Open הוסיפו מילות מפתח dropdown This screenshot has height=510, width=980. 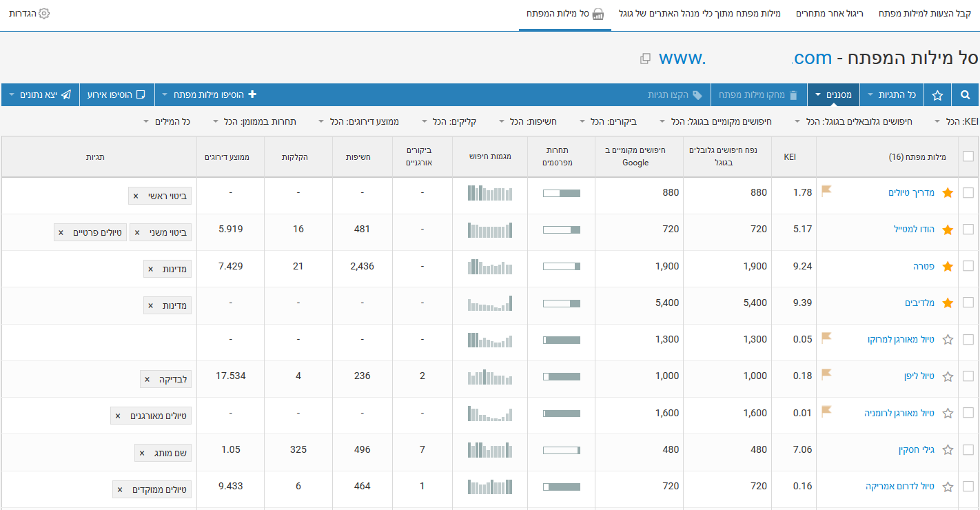[x=210, y=95]
